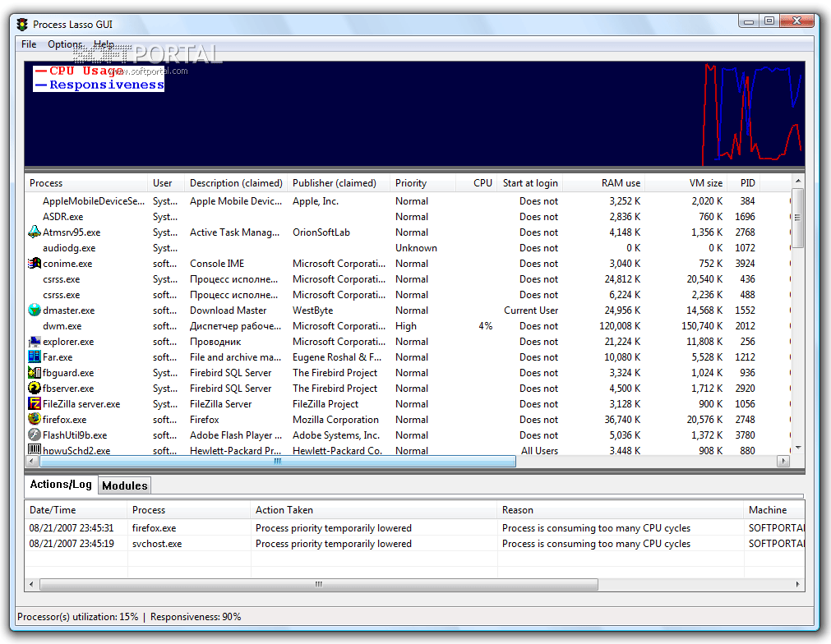
Task: Sort log by Action Taken header
Action: click(x=374, y=510)
